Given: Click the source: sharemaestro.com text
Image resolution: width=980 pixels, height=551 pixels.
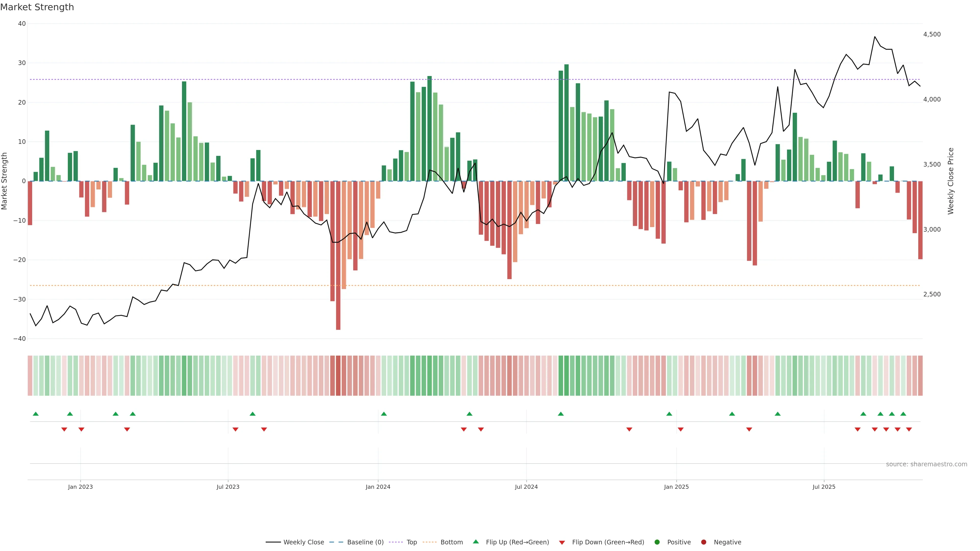Looking at the screenshot, I should [926, 464].
